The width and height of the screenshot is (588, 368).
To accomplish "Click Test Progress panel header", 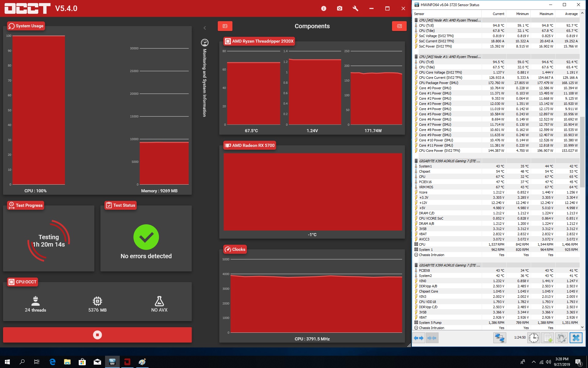I will (x=26, y=205).
